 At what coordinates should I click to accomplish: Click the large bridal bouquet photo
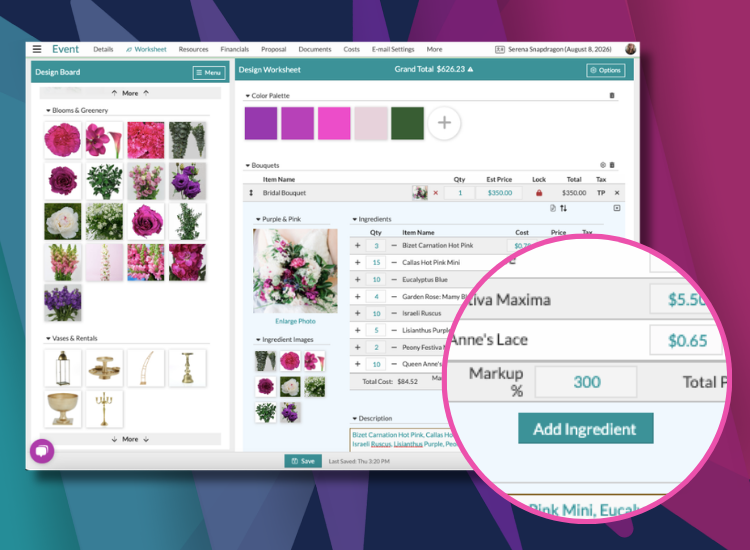click(x=295, y=271)
